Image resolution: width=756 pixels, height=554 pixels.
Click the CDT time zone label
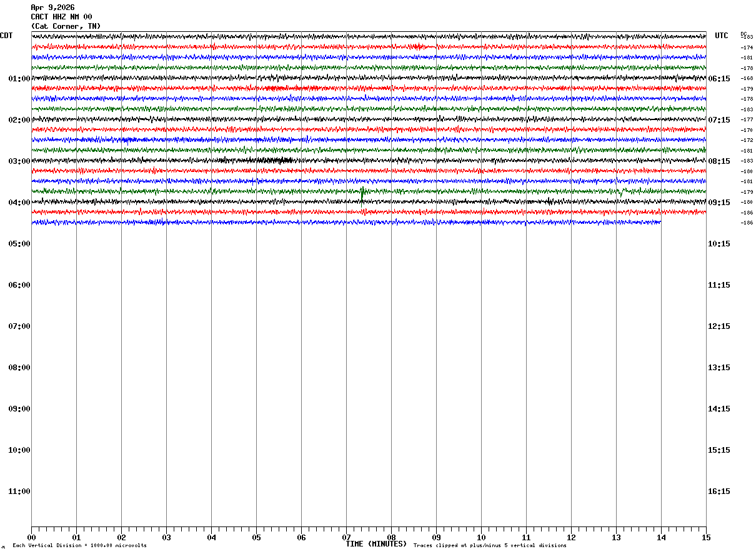coord(6,36)
